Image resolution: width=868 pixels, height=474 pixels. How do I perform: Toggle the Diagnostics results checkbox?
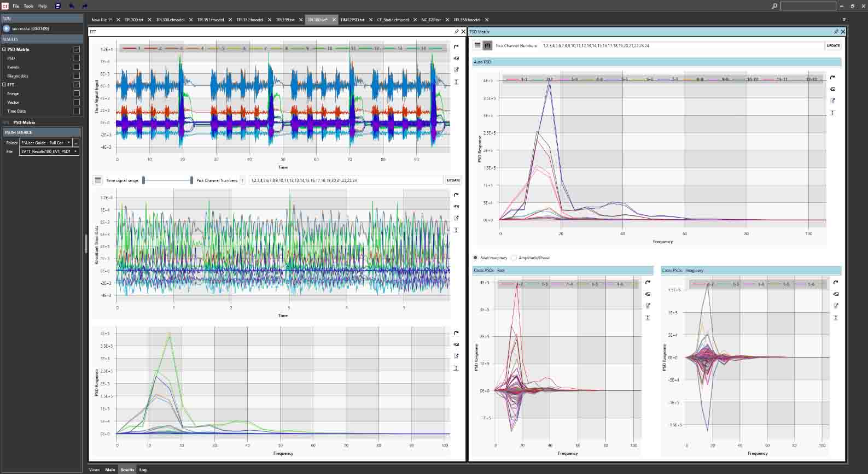77,76
